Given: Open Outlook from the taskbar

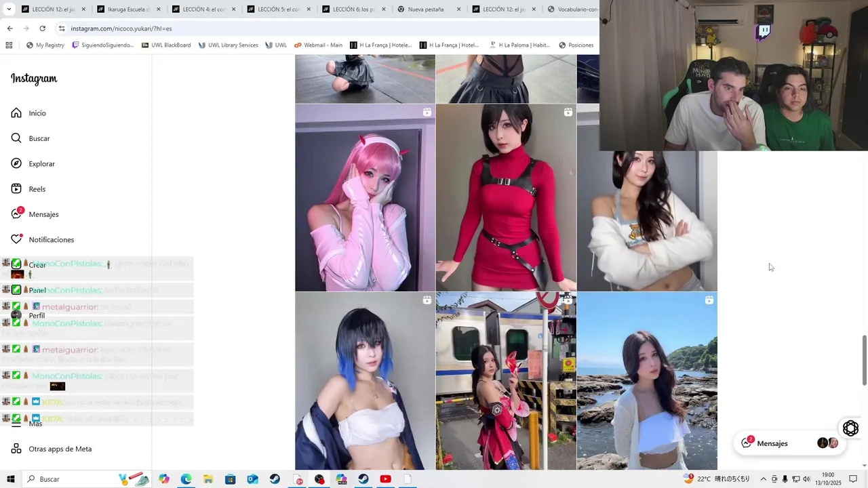Looking at the screenshot, I should click(252, 479).
